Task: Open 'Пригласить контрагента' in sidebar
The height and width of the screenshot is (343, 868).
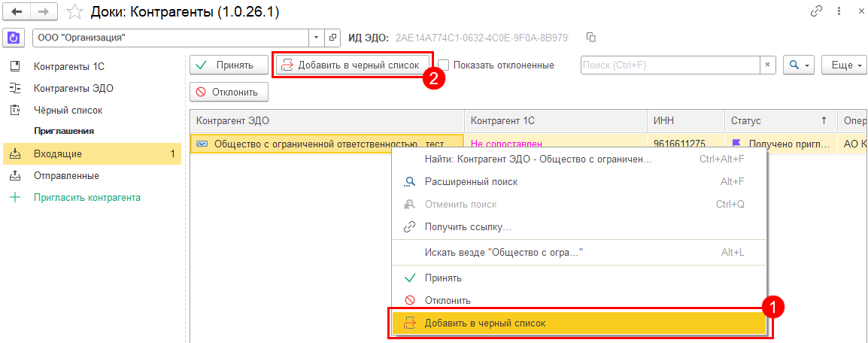Action: pyautogui.click(x=86, y=198)
